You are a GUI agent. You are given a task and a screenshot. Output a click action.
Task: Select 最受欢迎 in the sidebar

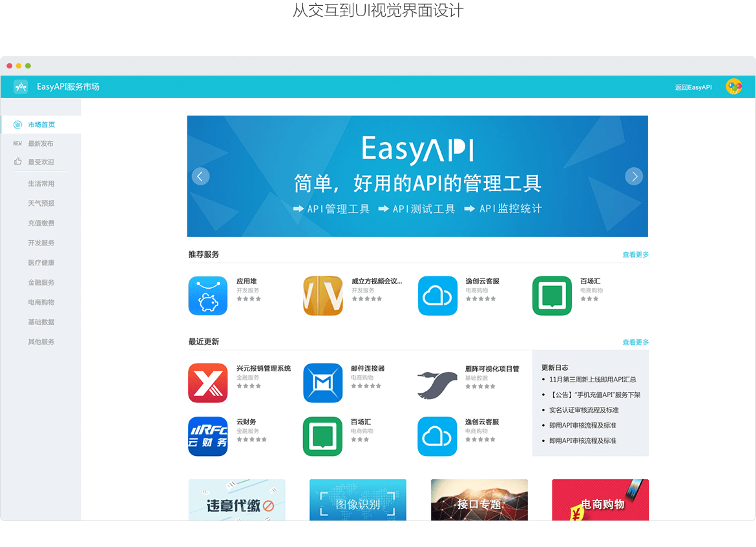41,162
